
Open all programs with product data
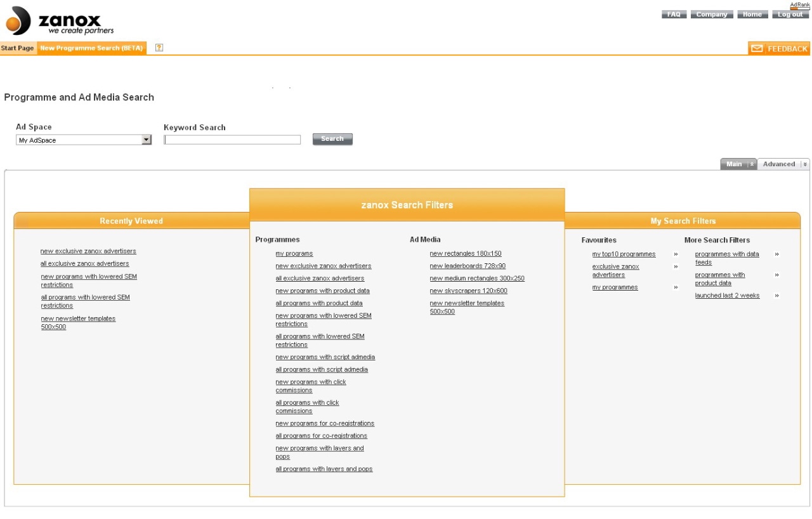[319, 303]
